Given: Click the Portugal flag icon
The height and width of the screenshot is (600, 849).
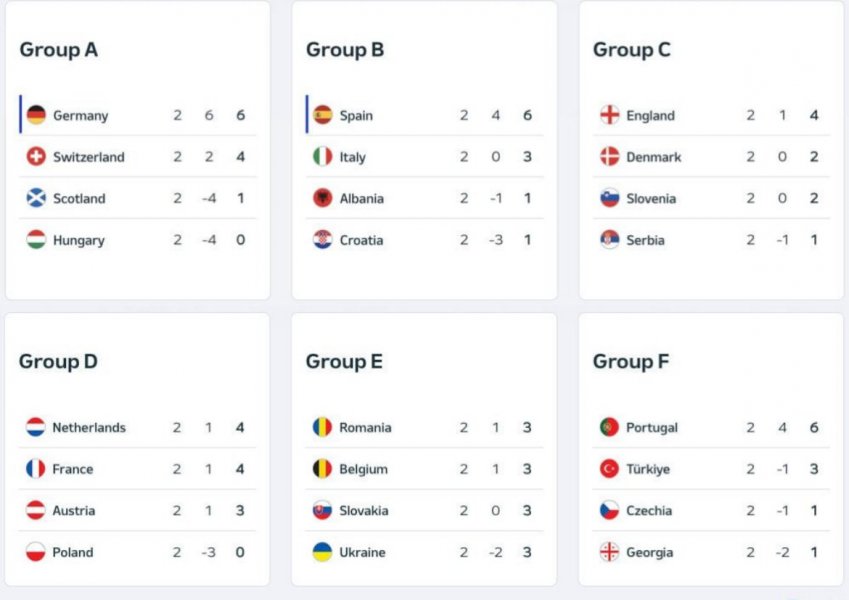Looking at the screenshot, I should coord(609,427).
